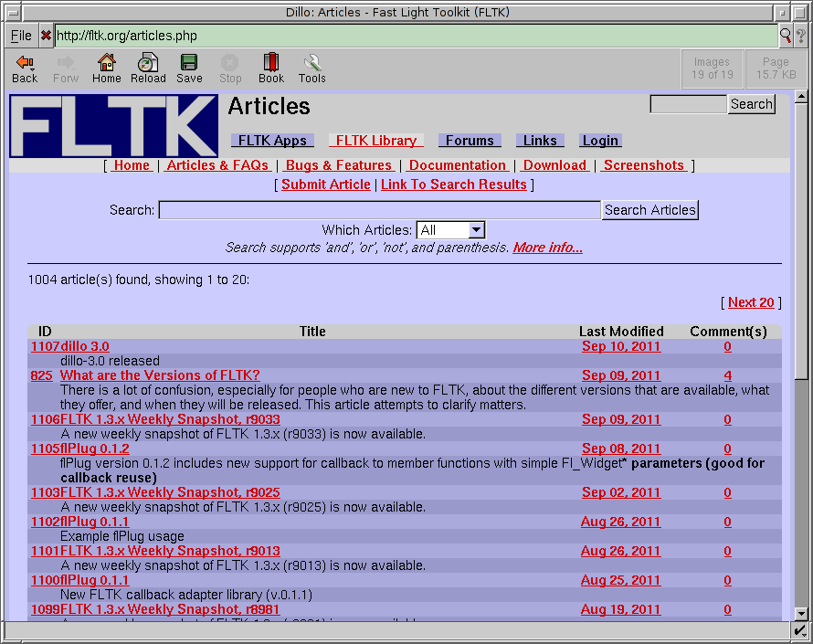Open bookmarks with the Book icon
This screenshot has width=813, height=644.
(x=271, y=69)
